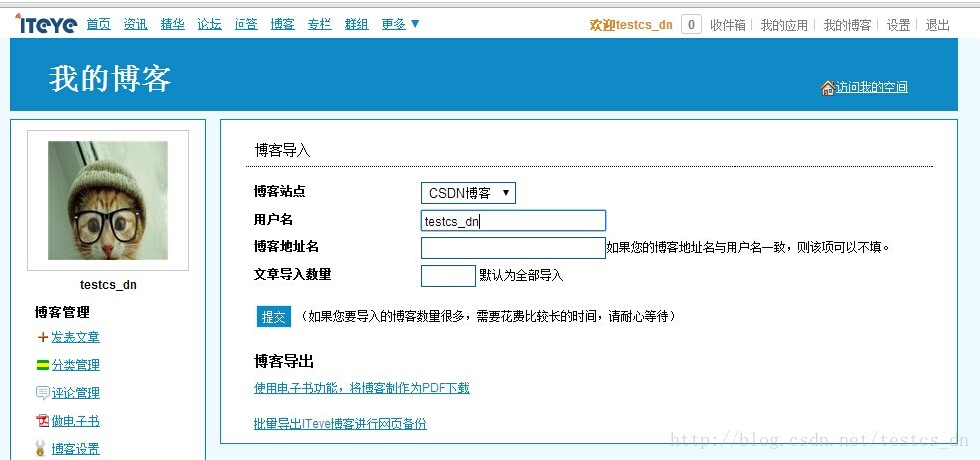The width and height of the screenshot is (980, 460).
Task: Click the PDF icon next to 做电子书
Action: [x=43, y=421]
